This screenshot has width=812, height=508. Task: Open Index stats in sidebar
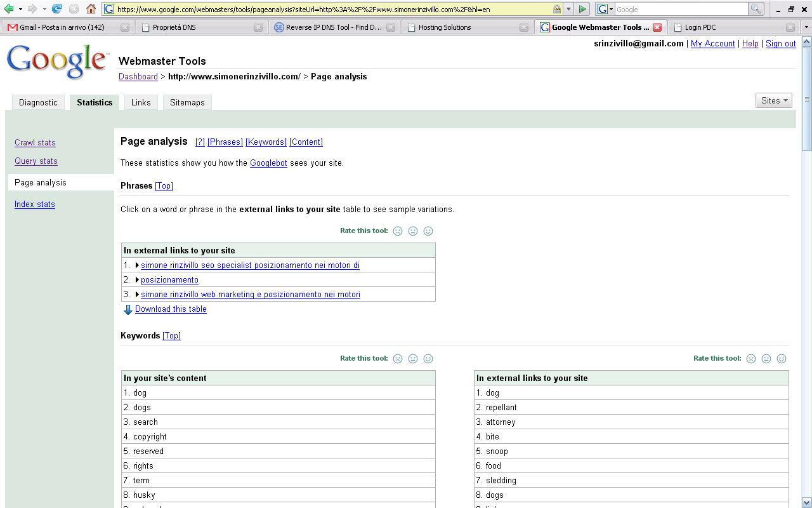pyautogui.click(x=35, y=204)
